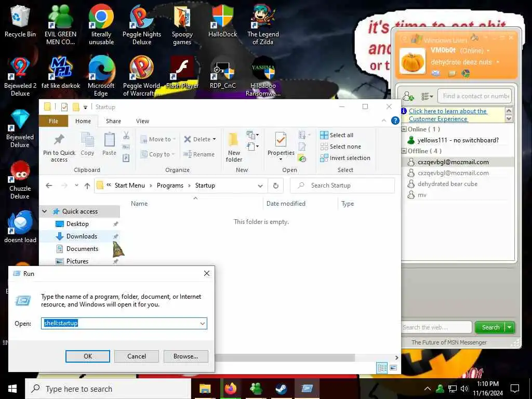
Task: Select the Peggle Nights Deluxe shortcut
Action: (142, 25)
